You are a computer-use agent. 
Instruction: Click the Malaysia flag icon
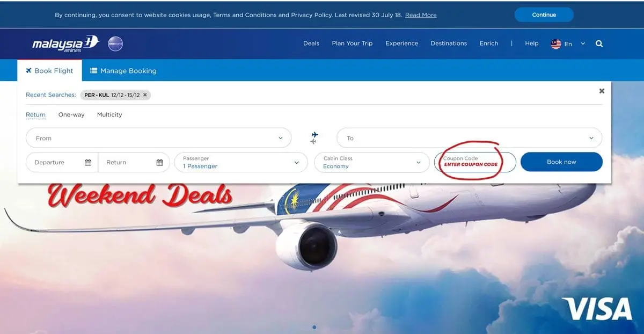click(556, 44)
